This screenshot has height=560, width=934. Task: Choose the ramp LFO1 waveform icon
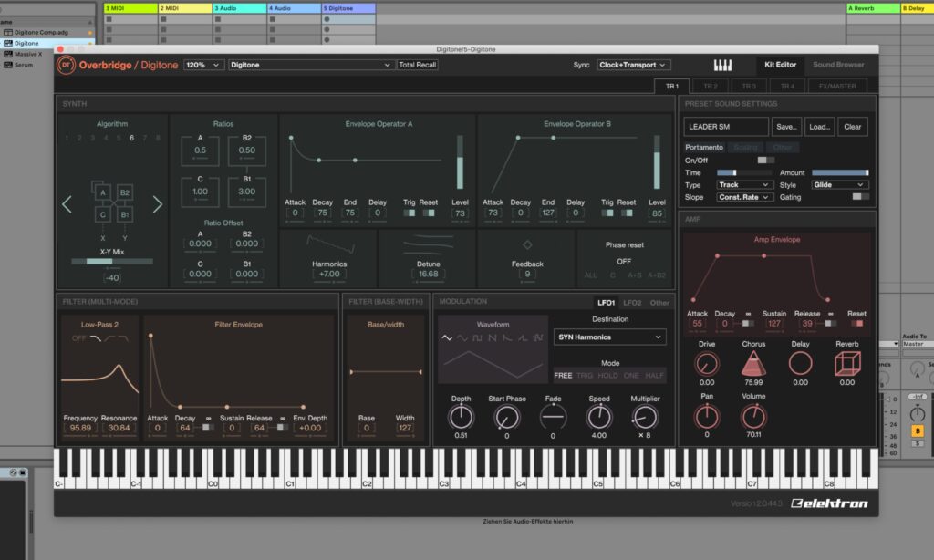coord(523,337)
